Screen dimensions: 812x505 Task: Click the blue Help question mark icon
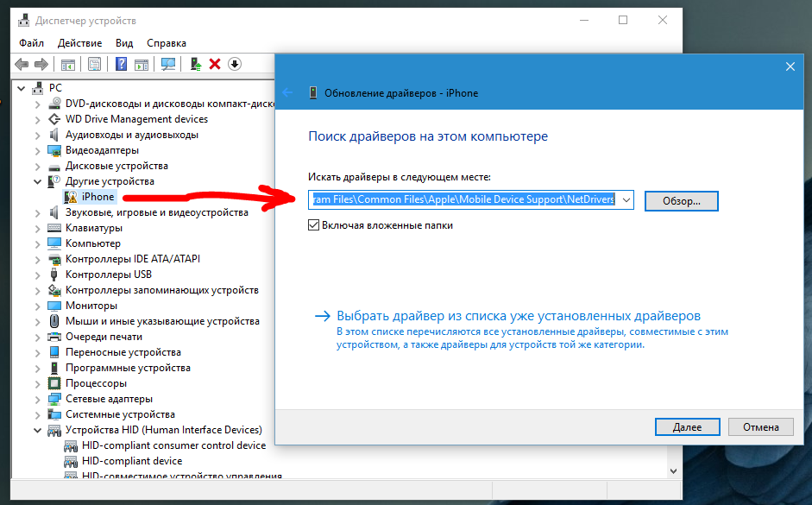point(121,64)
